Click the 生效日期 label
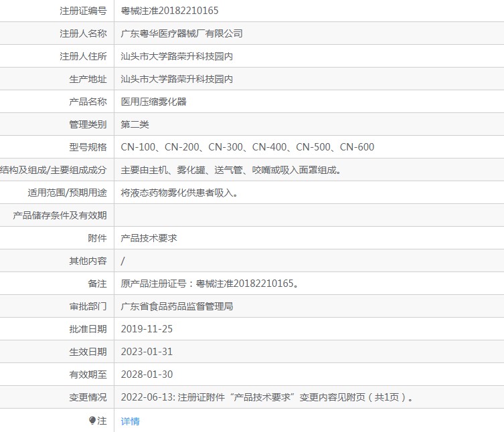This screenshot has width=504, height=432. [88, 352]
